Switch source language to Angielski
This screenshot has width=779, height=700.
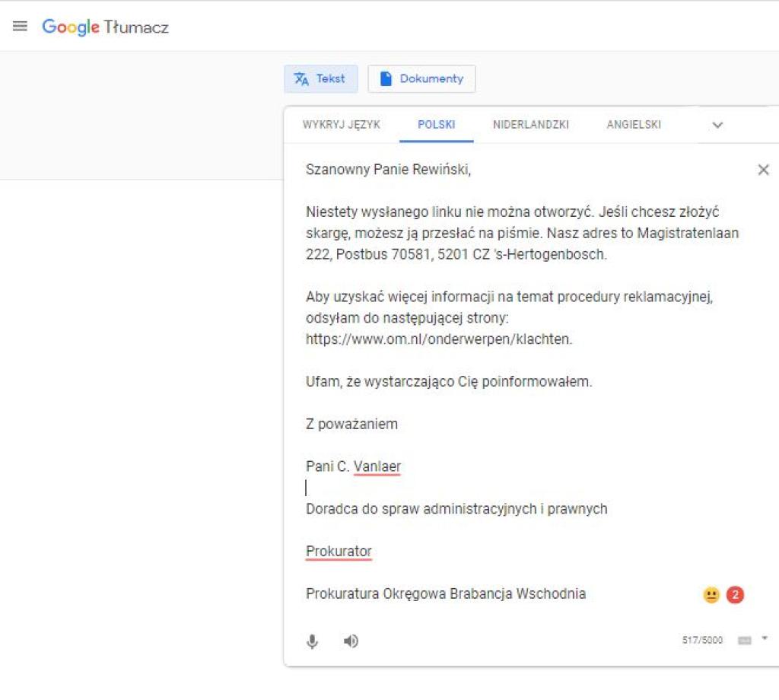pyautogui.click(x=633, y=125)
